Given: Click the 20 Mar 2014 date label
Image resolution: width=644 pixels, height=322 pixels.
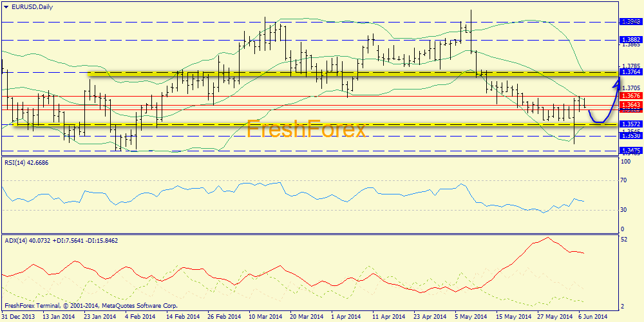Looking at the screenshot, I should (305, 317).
